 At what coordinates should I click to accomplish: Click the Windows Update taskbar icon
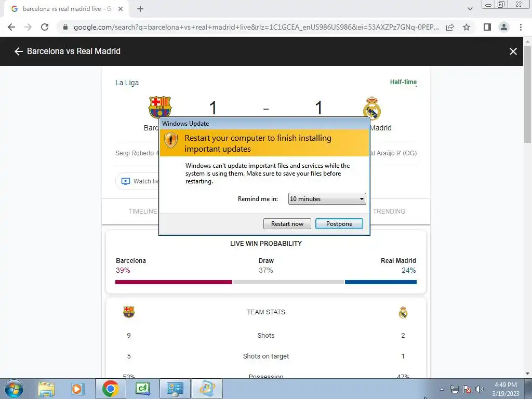207,389
